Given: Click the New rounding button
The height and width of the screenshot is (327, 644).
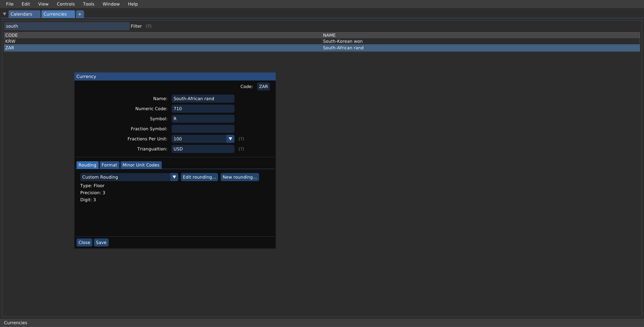Looking at the screenshot, I should [x=239, y=177].
